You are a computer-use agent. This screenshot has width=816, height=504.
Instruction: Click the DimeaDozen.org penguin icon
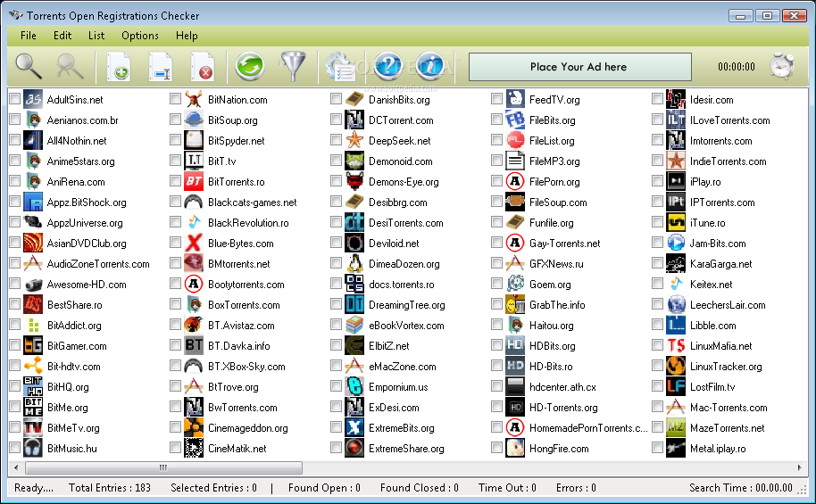[x=354, y=264]
